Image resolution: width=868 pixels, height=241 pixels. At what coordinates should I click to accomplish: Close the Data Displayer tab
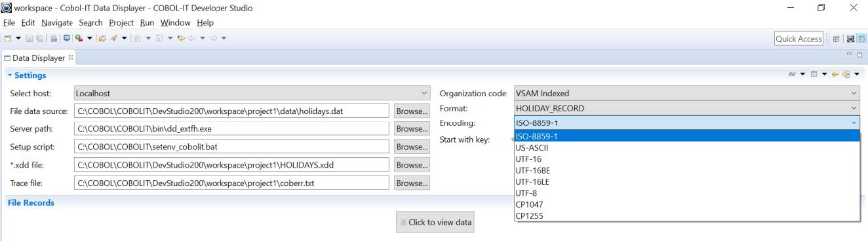(x=71, y=57)
